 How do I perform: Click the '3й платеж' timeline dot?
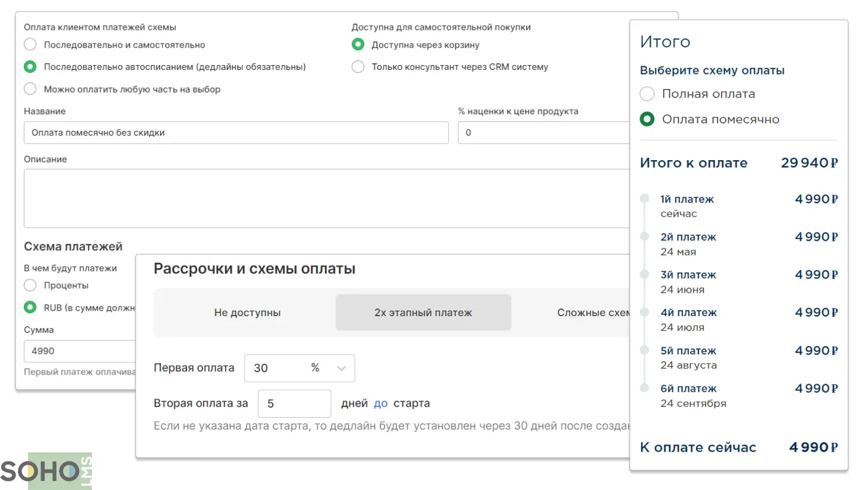coord(644,274)
